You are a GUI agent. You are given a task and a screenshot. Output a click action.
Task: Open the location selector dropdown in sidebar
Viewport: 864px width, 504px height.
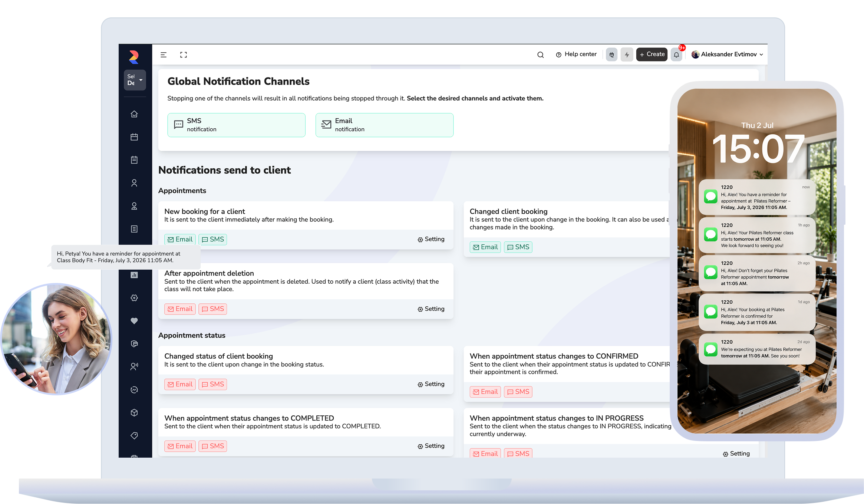[135, 80]
